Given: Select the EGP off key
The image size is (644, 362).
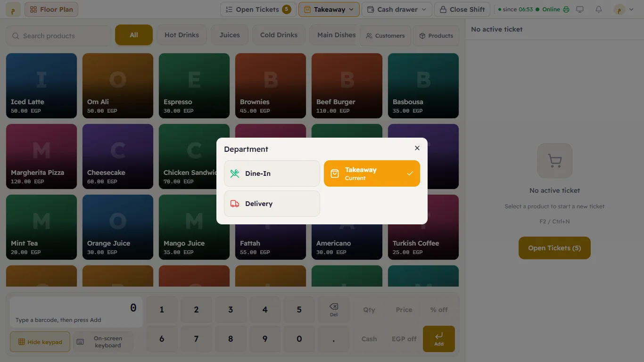Looking at the screenshot, I should point(404,339).
